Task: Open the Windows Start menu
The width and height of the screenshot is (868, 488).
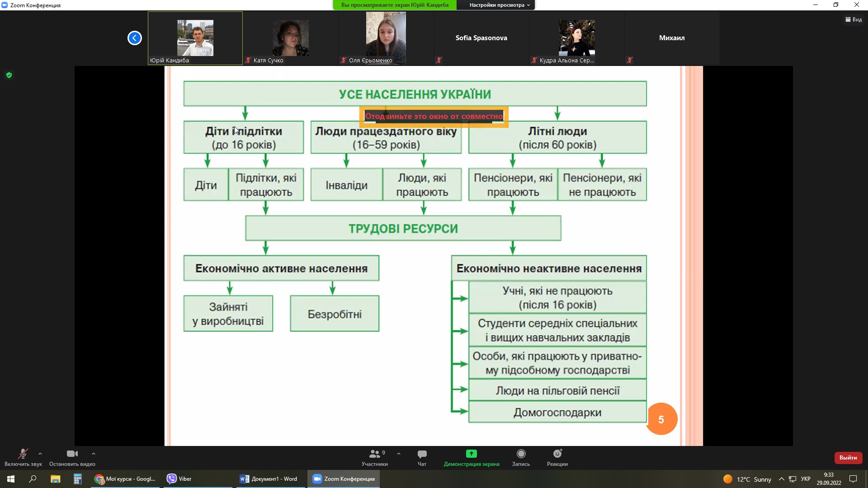Action: (x=11, y=479)
